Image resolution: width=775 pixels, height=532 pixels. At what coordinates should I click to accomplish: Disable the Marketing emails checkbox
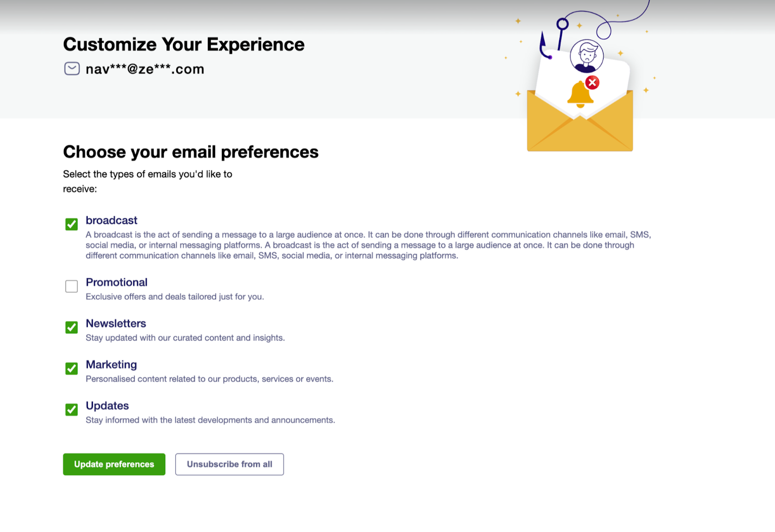(72, 369)
